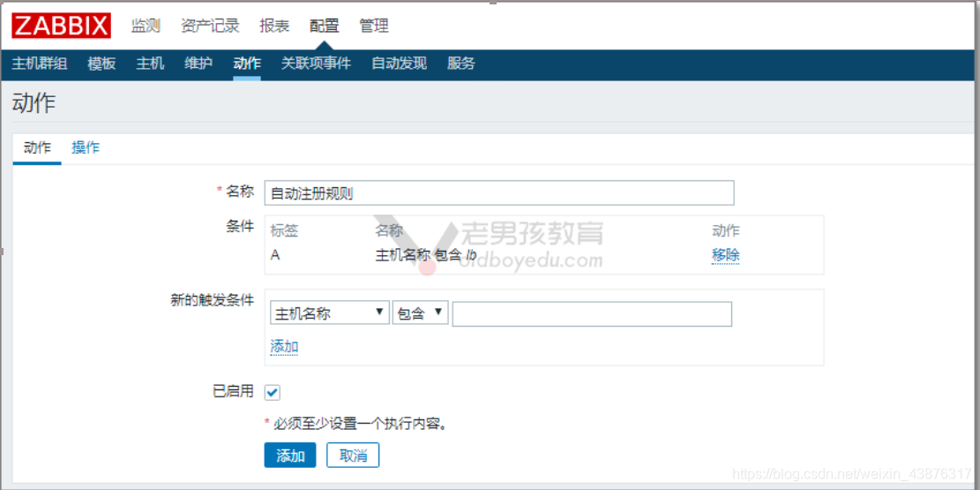Click the new trigger condition value field

coord(592,314)
